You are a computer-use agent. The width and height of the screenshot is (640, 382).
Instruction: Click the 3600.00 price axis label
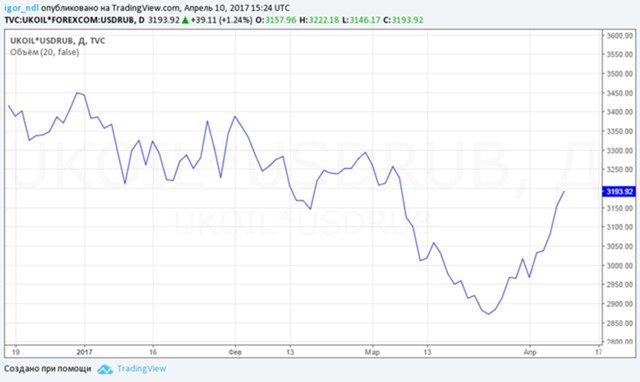620,36
